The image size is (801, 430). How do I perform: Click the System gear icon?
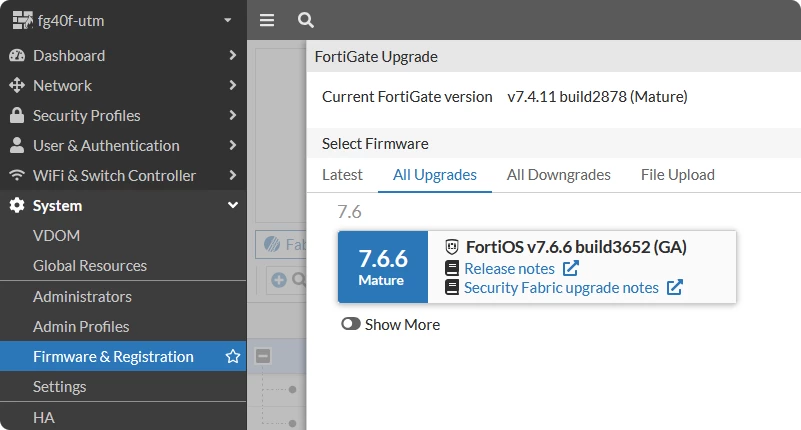(17, 205)
